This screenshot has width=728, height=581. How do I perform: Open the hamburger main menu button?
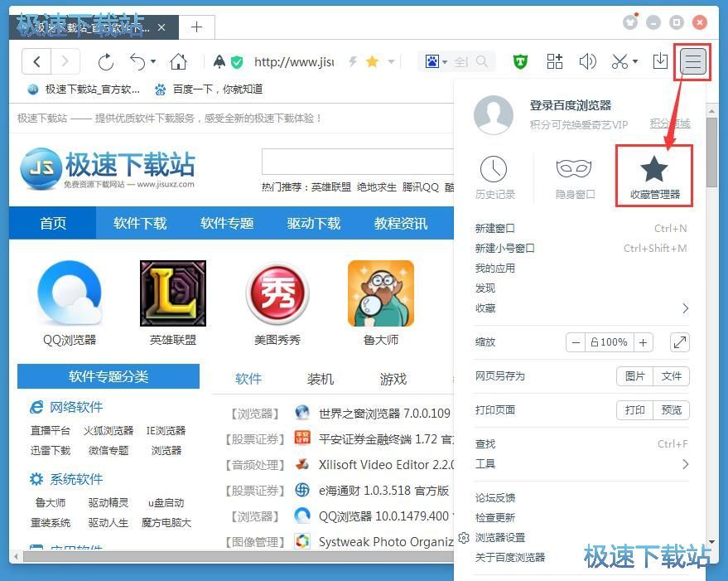point(692,62)
